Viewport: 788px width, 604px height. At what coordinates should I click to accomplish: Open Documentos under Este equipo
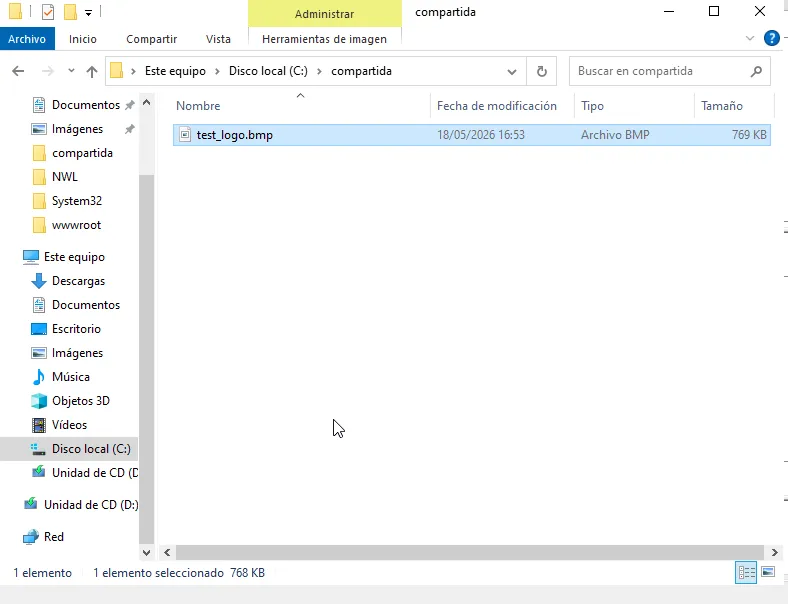pos(86,305)
